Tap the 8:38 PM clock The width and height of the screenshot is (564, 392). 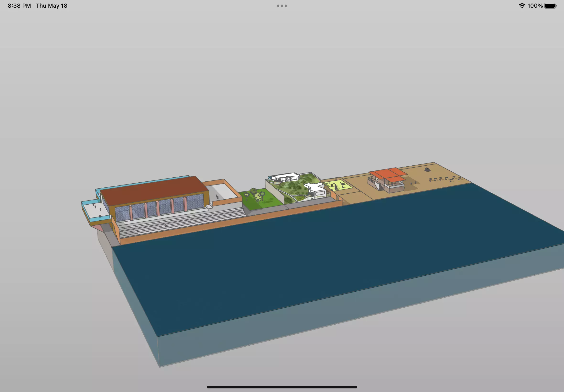(19, 6)
